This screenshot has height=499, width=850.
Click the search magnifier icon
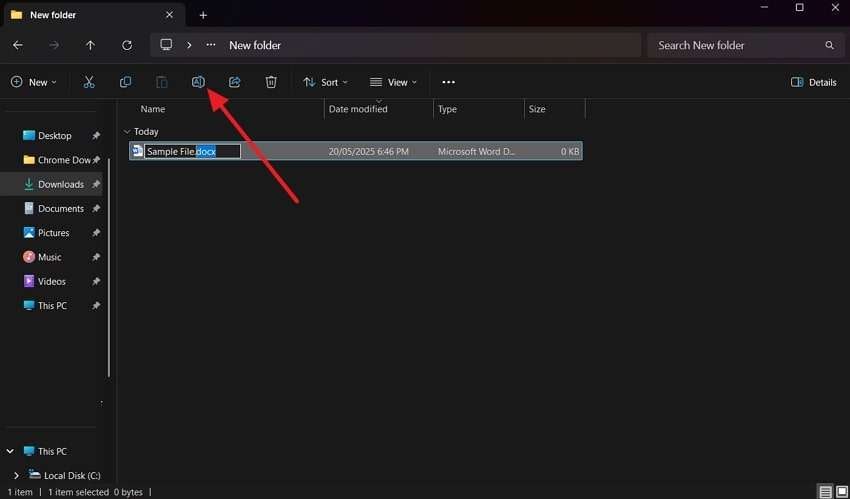[x=829, y=46]
